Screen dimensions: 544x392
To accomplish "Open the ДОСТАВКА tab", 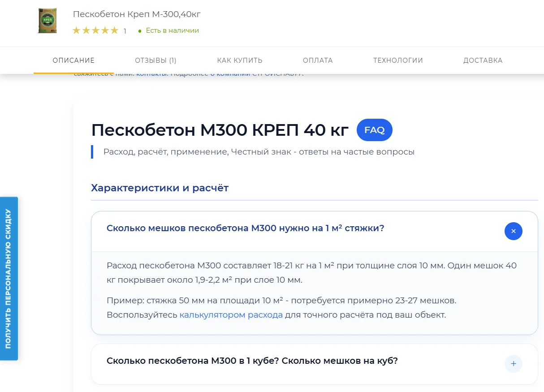I will tap(483, 60).
